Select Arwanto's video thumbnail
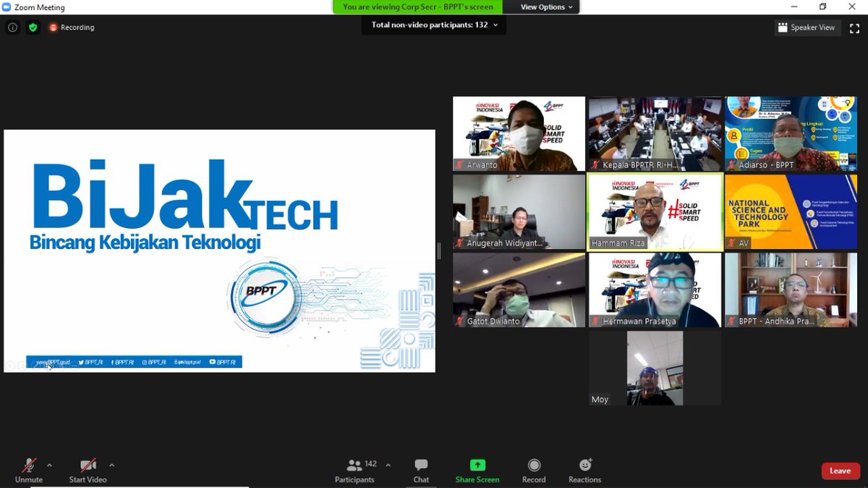868x488 pixels. [x=519, y=134]
